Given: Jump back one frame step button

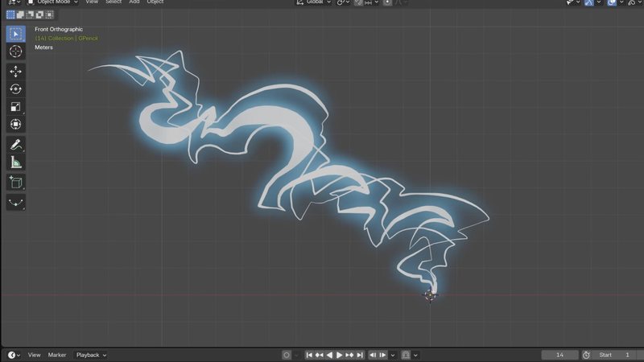Looking at the screenshot, I should click(373, 355).
